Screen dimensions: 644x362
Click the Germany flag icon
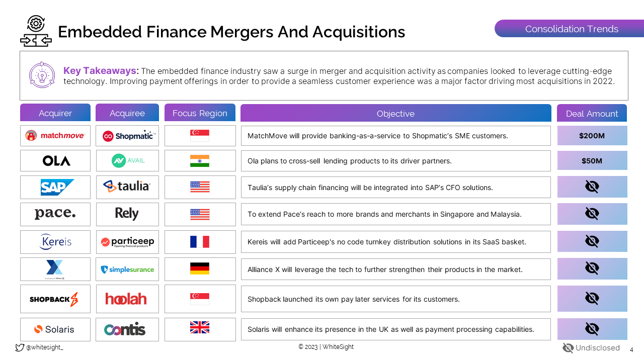(x=200, y=268)
